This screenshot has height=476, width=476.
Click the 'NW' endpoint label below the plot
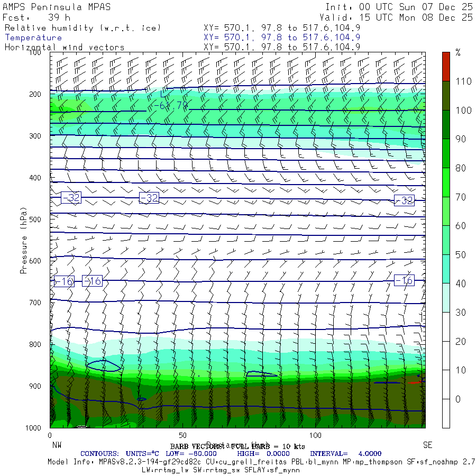[x=57, y=445]
